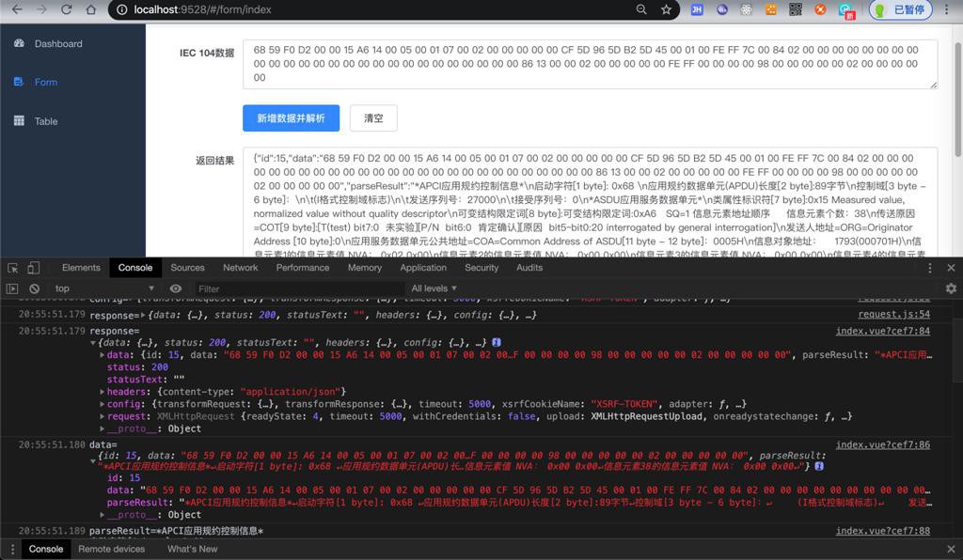Image resolution: width=963 pixels, height=560 pixels.
Task: Open the Chrome three-dot menu
Action: [946, 9]
